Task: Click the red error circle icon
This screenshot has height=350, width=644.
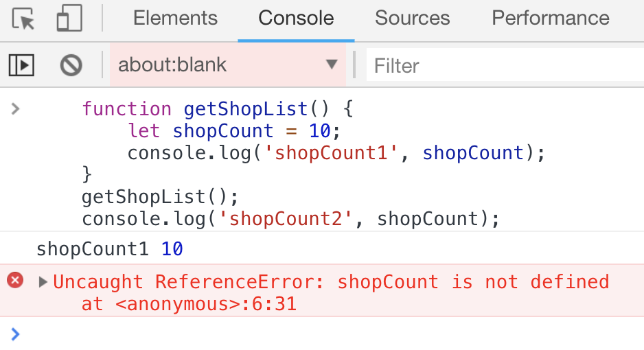Action: tap(15, 280)
